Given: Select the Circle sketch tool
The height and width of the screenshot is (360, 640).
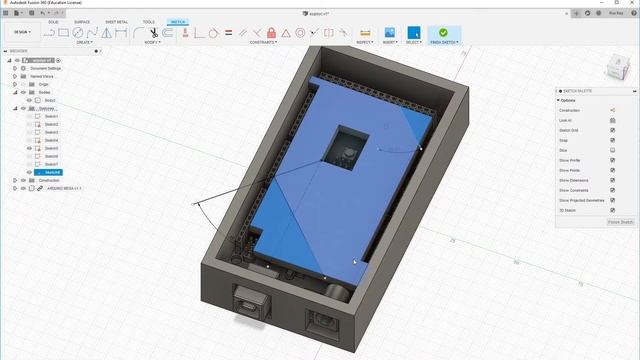Looking at the screenshot, I should 78,33.
